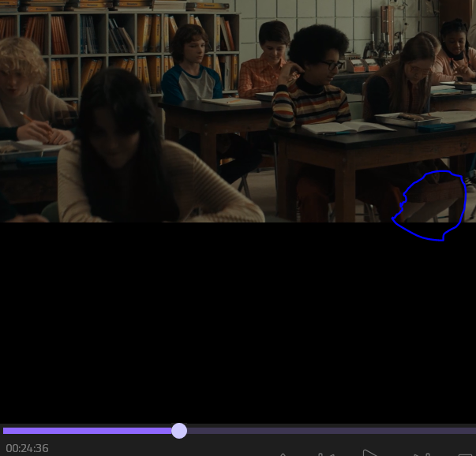The height and width of the screenshot is (456, 476).
Task: Click the open book on the front desk
Action: click(347, 126)
